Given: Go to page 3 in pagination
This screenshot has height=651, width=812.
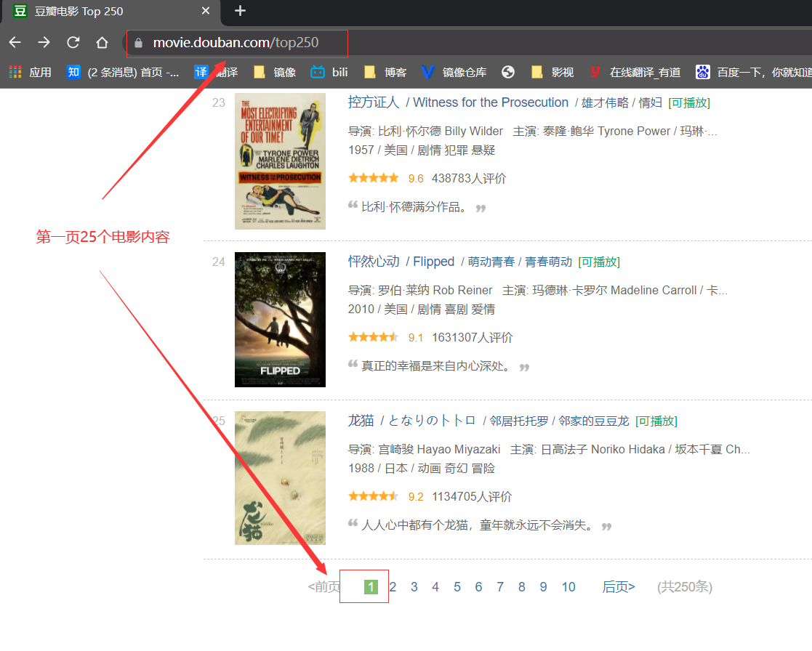Looking at the screenshot, I should [x=414, y=587].
